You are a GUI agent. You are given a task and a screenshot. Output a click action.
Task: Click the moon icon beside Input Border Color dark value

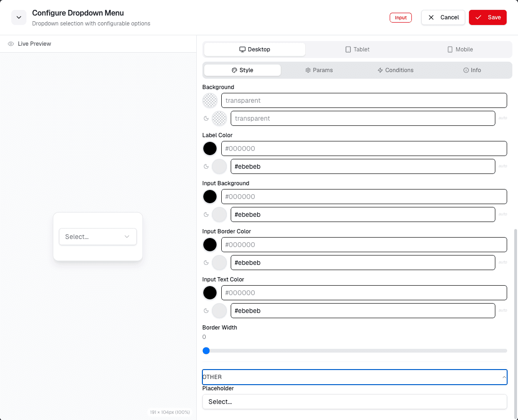click(x=206, y=263)
